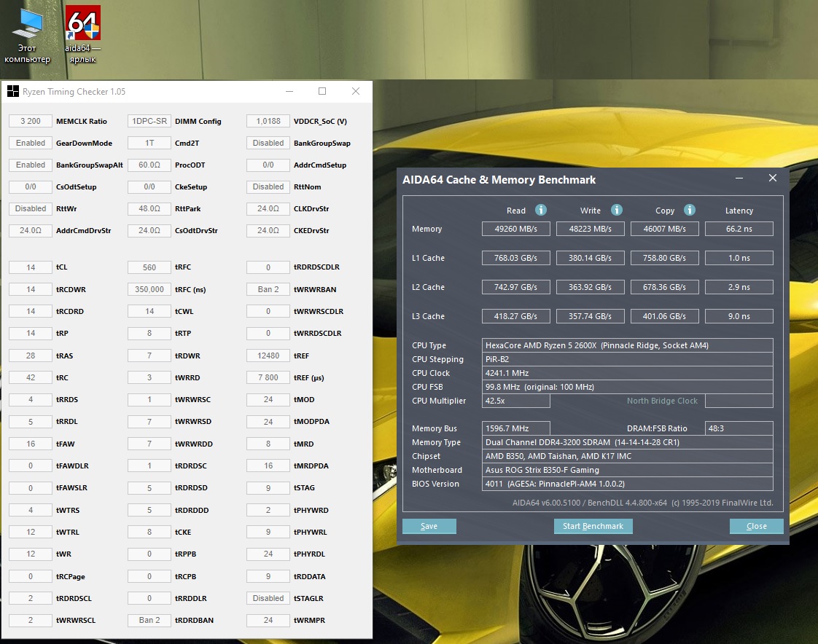Click the MEMCLK Ratio value field
818x644 pixels.
tap(31, 121)
